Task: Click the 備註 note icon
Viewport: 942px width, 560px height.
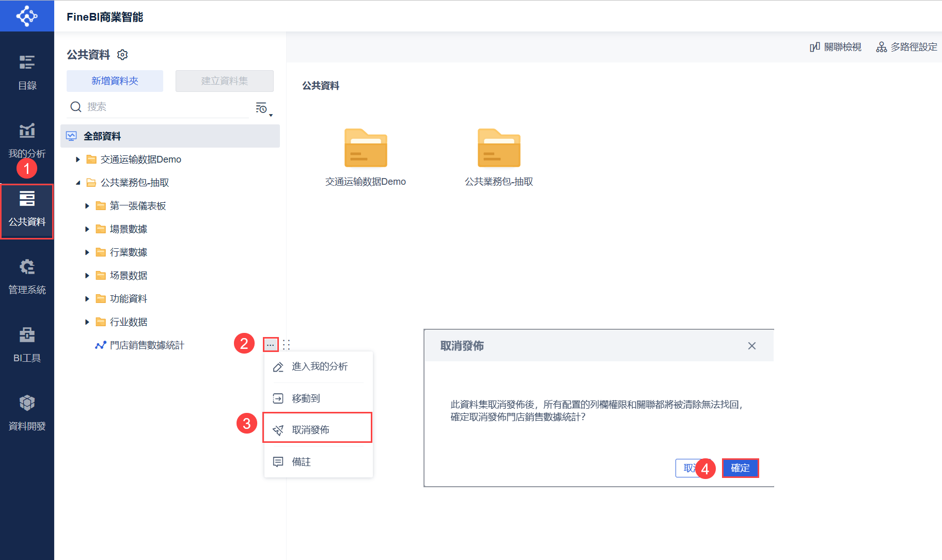Action: pos(278,462)
